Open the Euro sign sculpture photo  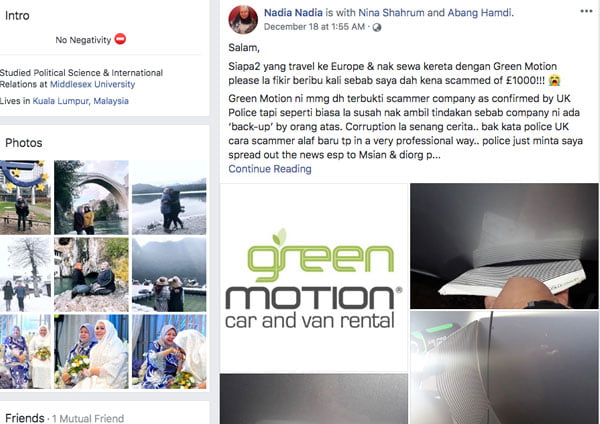pos(25,197)
